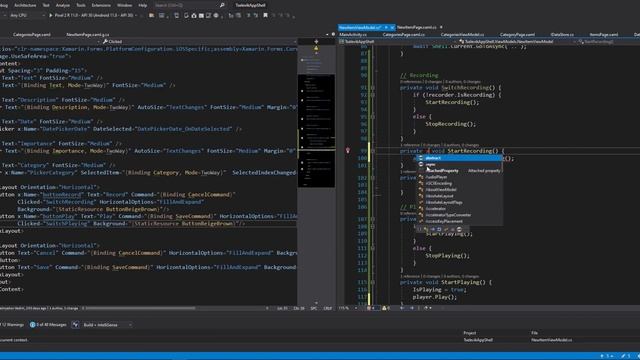Screen dimensions: 640x360
Task: Select 'AbsoluteLayoutFlags' completion suggestion
Action: click(459, 202)
